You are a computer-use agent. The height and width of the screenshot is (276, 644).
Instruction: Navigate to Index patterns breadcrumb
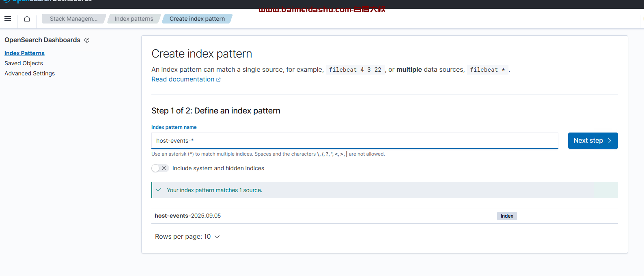tap(134, 19)
